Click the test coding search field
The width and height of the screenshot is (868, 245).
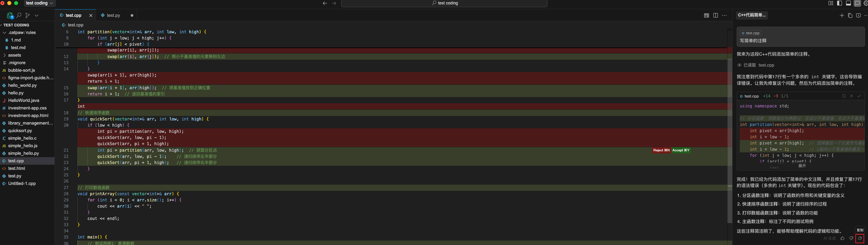444,3
